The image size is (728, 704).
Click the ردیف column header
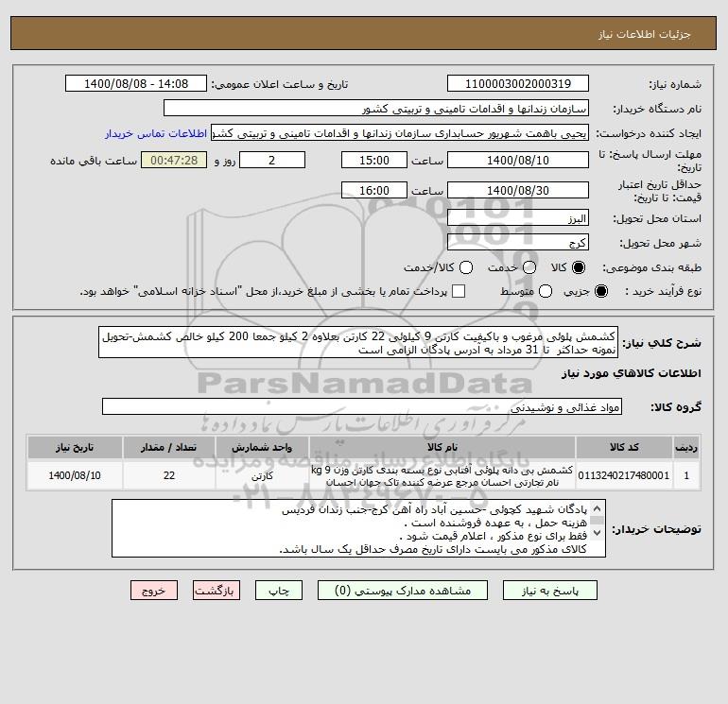click(x=686, y=447)
